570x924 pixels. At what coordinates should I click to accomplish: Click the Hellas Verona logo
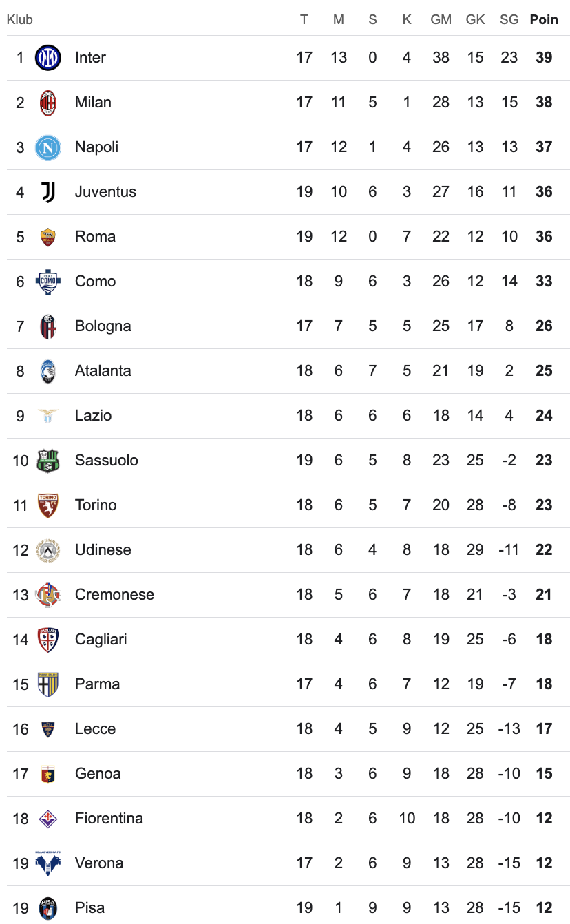coord(48,863)
